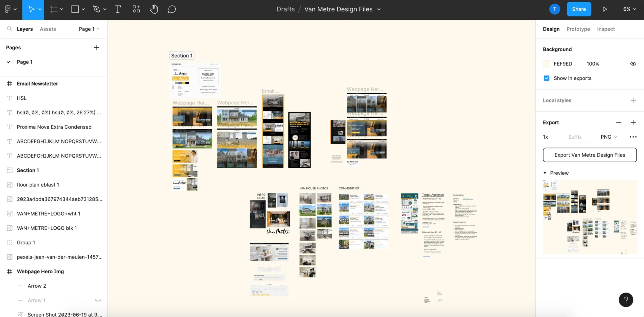Open the Comment tool
The image size is (644, 317).
click(x=172, y=9)
